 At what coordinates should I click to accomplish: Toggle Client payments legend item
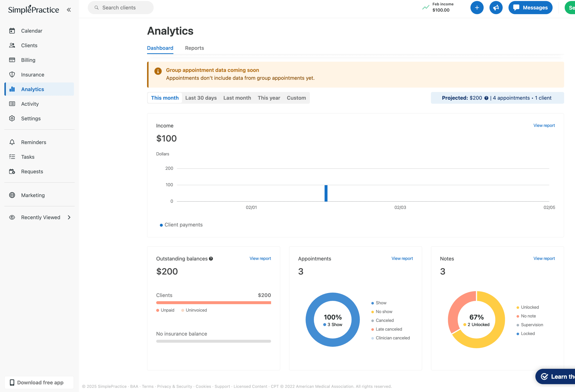click(183, 225)
